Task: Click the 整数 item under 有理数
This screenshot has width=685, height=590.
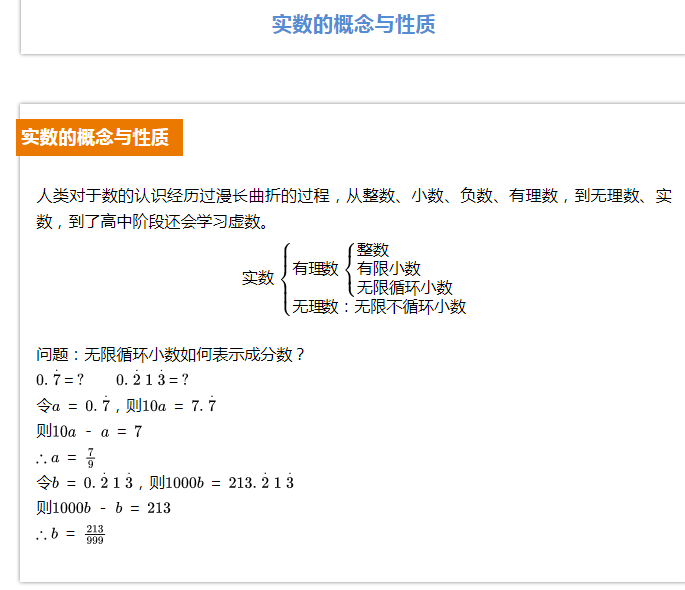Action: 373,250
